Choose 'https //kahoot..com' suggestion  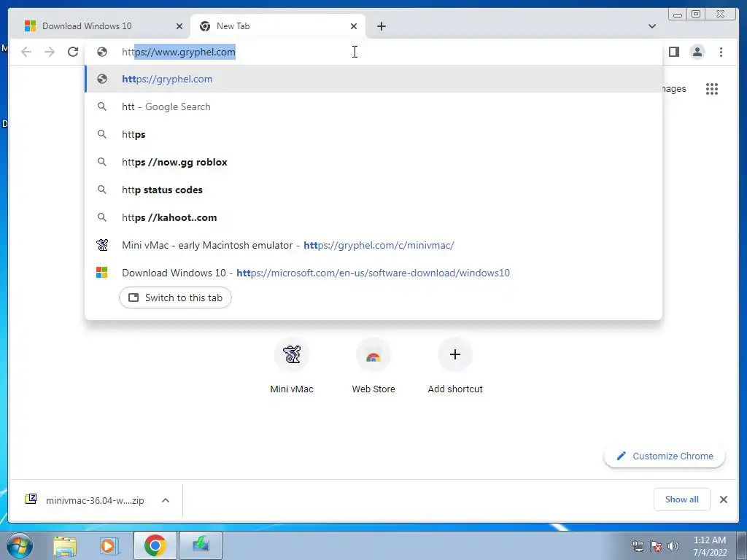373,217
